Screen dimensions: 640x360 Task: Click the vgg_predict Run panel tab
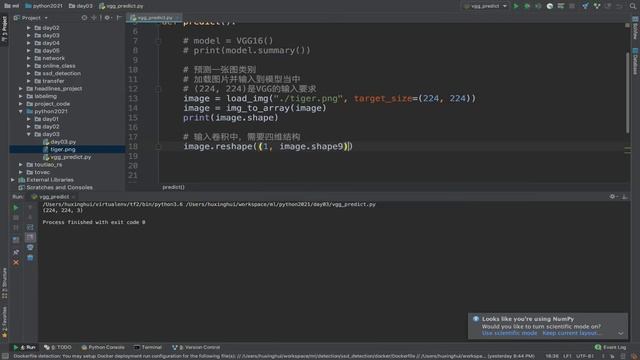pyautogui.click(x=54, y=197)
